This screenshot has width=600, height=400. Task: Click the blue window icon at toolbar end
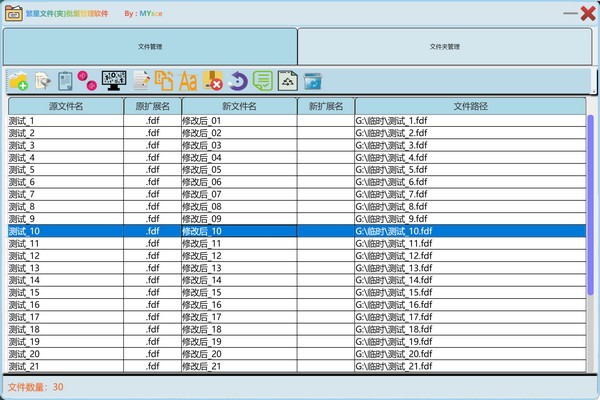(313, 81)
